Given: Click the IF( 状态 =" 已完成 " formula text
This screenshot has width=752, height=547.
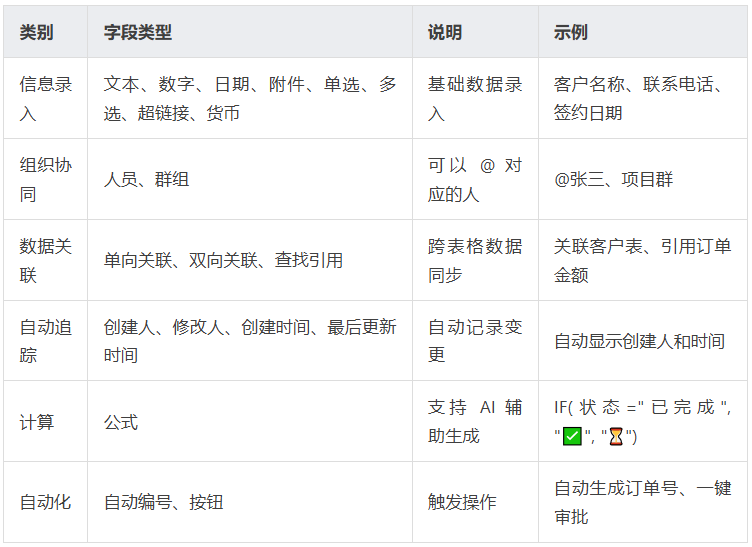Looking at the screenshot, I should coord(642,407).
